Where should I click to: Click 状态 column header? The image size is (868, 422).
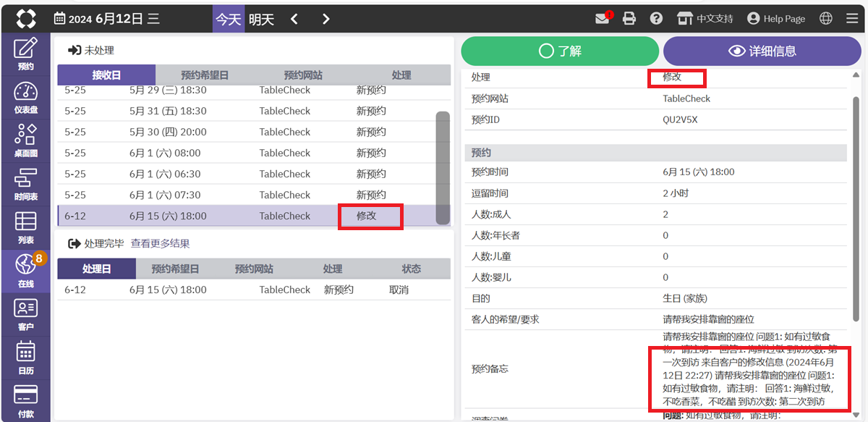pyautogui.click(x=412, y=269)
